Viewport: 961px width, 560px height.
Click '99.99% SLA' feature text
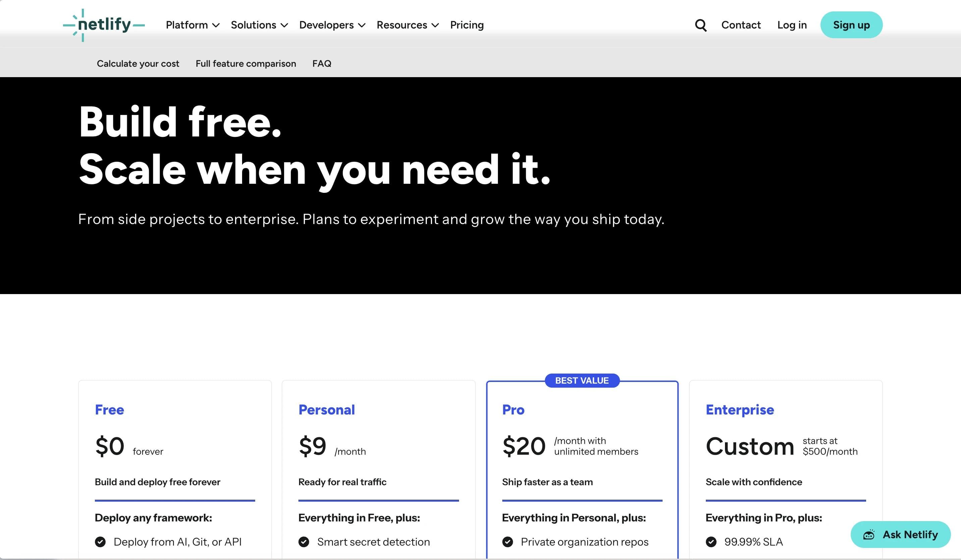coord(753,542)
